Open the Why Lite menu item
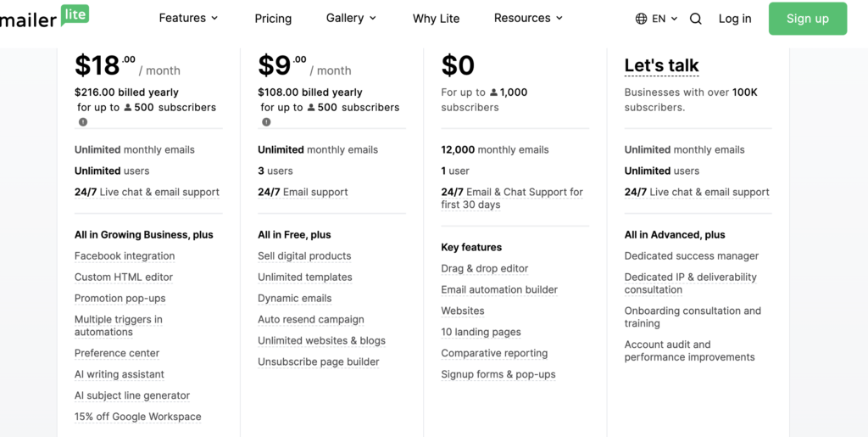This screenshot has height=437, width=868. click(436, 19)
